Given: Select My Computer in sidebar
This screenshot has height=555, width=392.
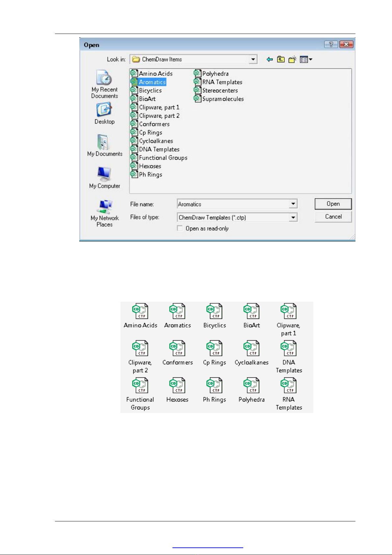Looking at the screenshot, I should pos(104,178).
